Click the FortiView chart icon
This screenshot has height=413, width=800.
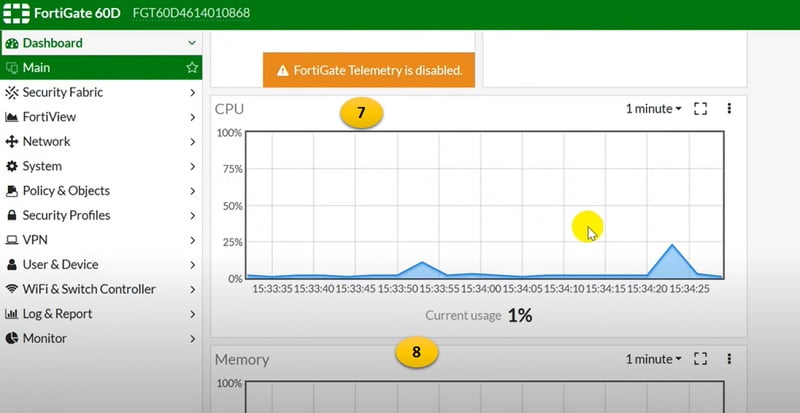click(12, 117)
